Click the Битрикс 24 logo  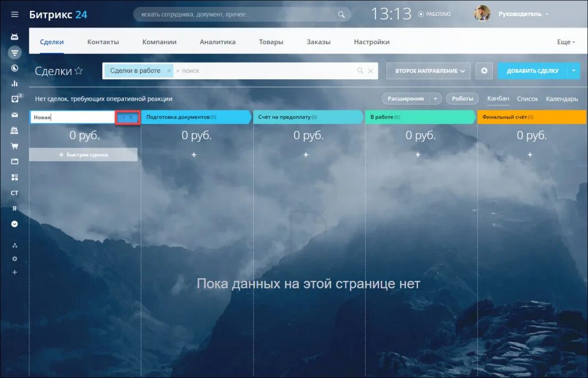58,14
